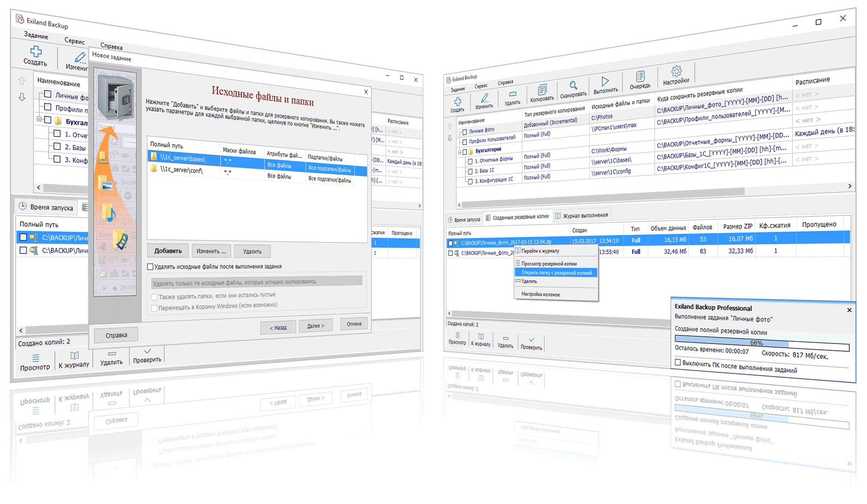Screen dimensions: 867x504
Task: Click the Далее > button
Action: pyautogui.click(x=315, y=325)
